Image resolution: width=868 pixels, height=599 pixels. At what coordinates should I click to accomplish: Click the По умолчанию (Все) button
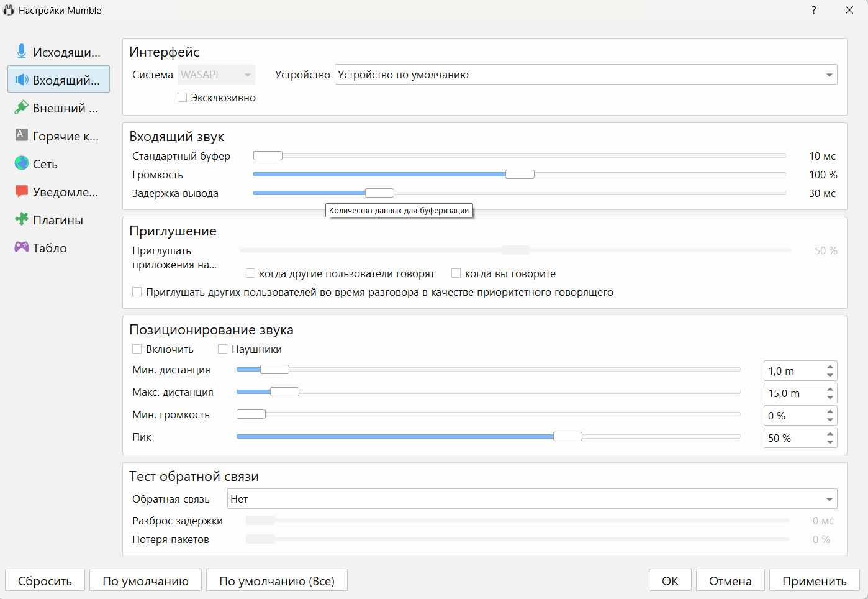click(277, 580)
